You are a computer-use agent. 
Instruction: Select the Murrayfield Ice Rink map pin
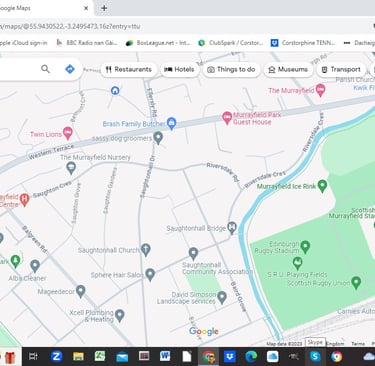pyautogui.click(x=322, y=186)
